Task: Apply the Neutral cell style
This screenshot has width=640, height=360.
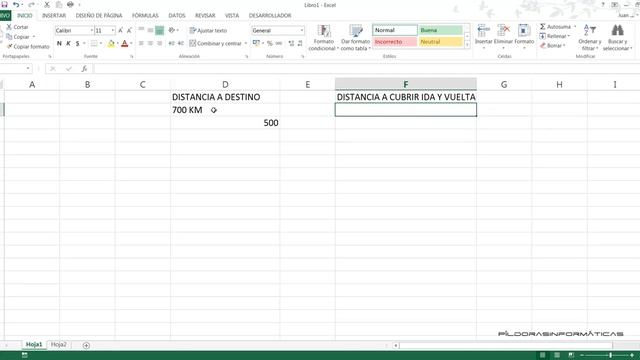Action: [441, 42]
